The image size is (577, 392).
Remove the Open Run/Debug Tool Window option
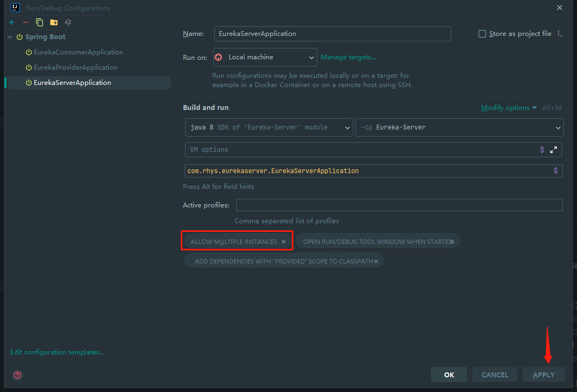(x=452, y=242)
